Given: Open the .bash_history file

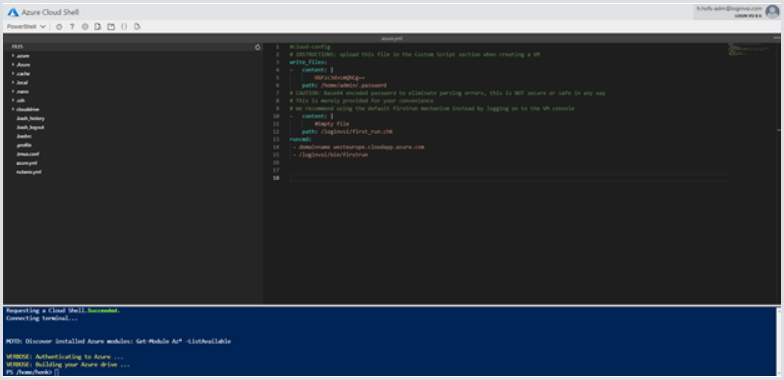Looking at the screenshot, I should point(30,118).
